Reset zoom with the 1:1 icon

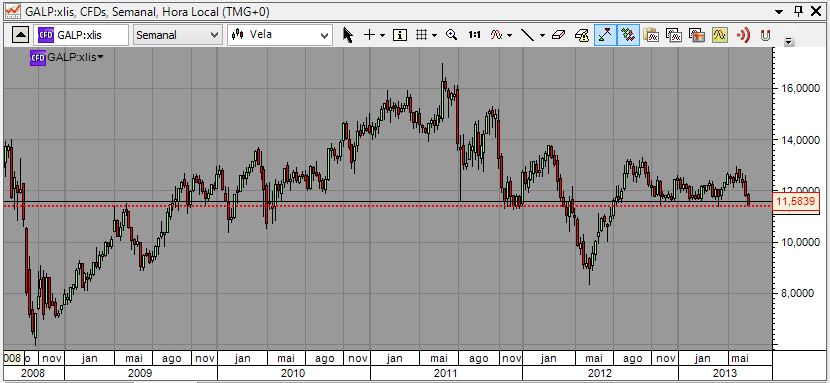click(x=474, y=35)
